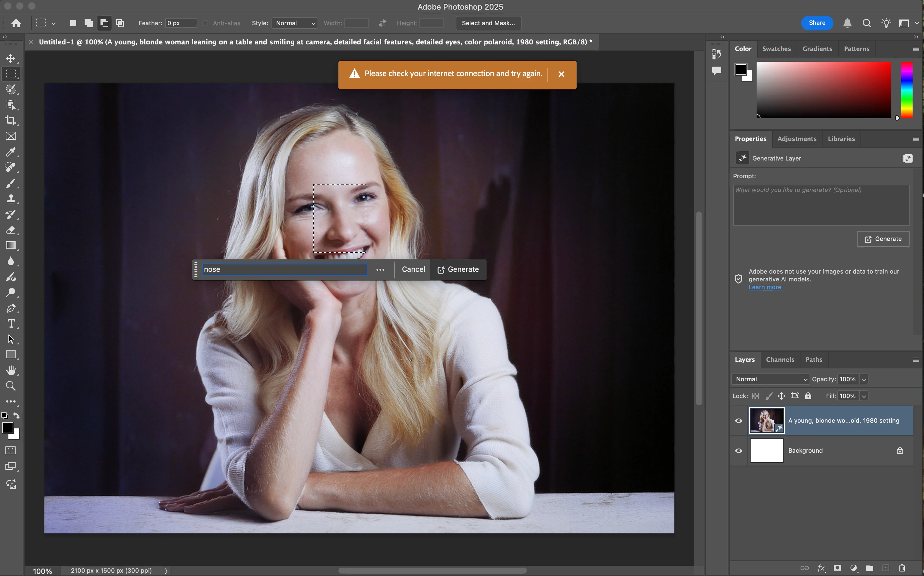
Task: Open the Style dropdown set to Normal
Action: click(295, 23)
